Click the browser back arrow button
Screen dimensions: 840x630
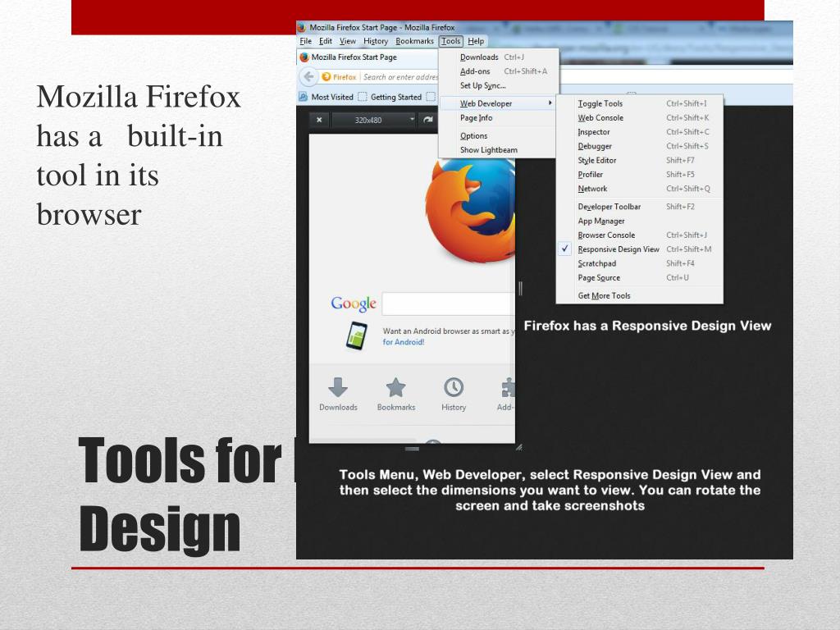[308, 76]
